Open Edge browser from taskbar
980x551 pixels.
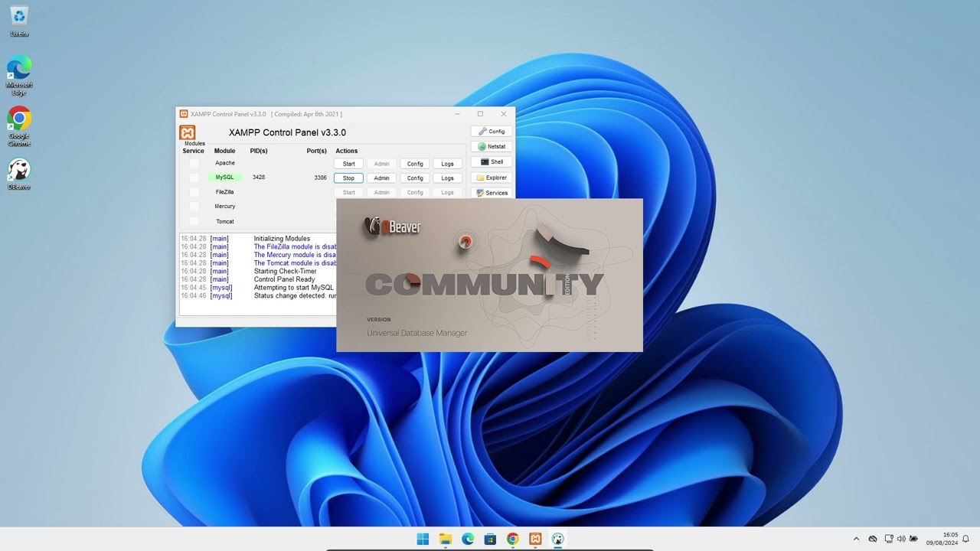[x=468, y=539]
